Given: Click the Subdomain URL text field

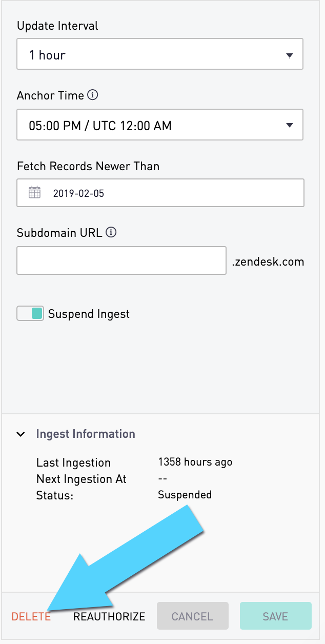Looking at the screenshot, I should (121, 260).
